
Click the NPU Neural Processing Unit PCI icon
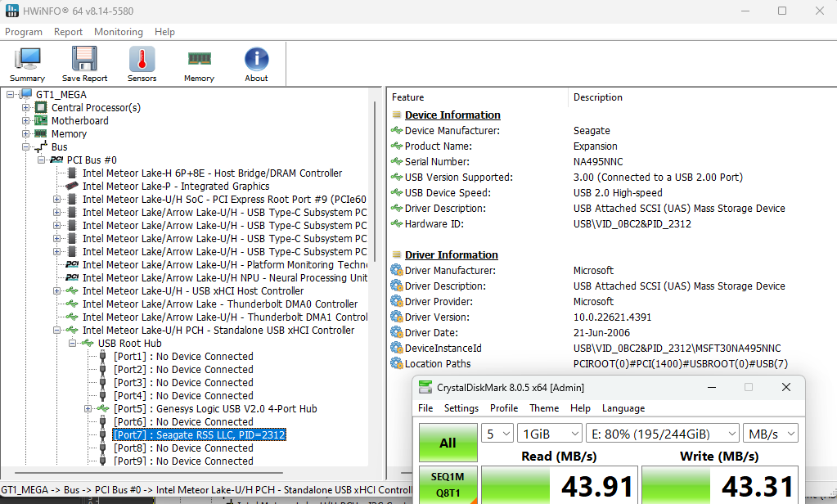pyautogui.click(x=72, y=277)
